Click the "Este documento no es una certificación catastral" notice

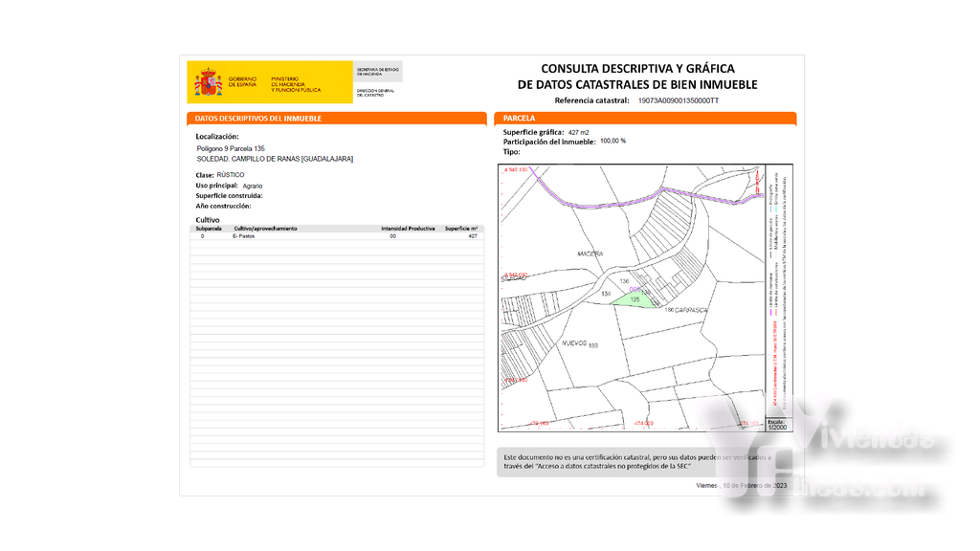637,462
